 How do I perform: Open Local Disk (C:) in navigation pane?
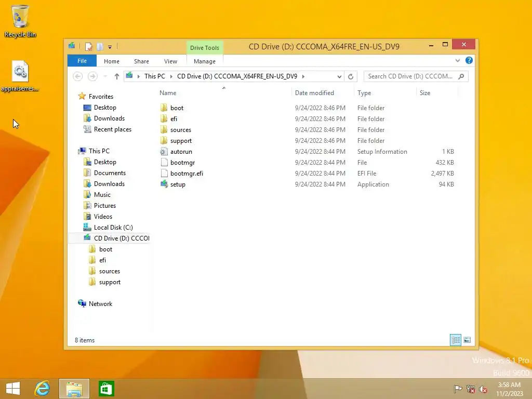(x=113, y=228)
